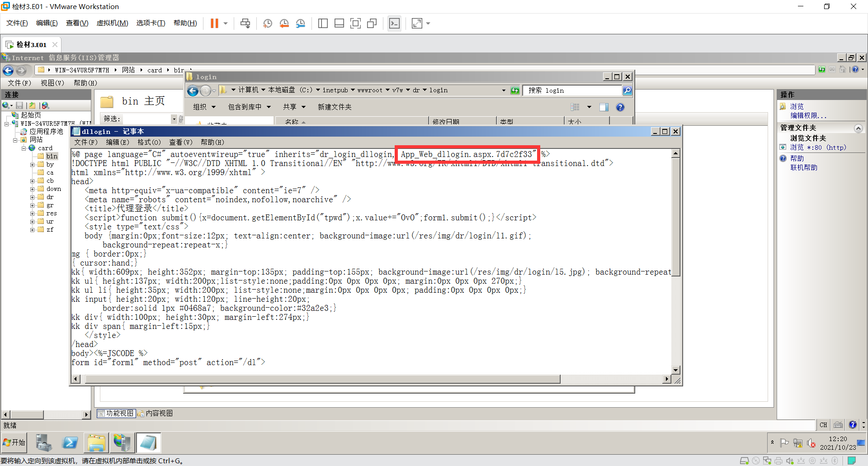Take a VM snapshot
The height and width of the screenshot is (466, 868).
pyautogui.click(x=268, y=23)
